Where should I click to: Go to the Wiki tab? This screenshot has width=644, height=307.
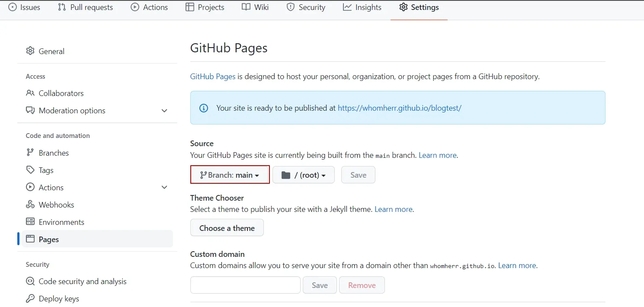coord(255,7)
